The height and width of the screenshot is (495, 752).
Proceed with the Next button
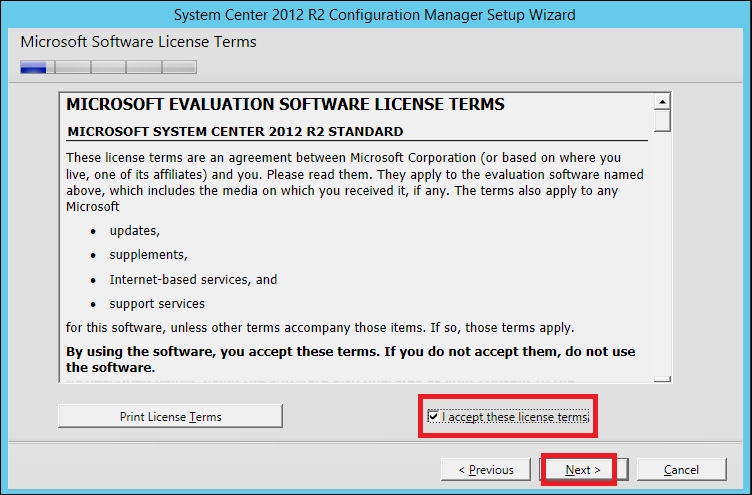coord(583,469)
